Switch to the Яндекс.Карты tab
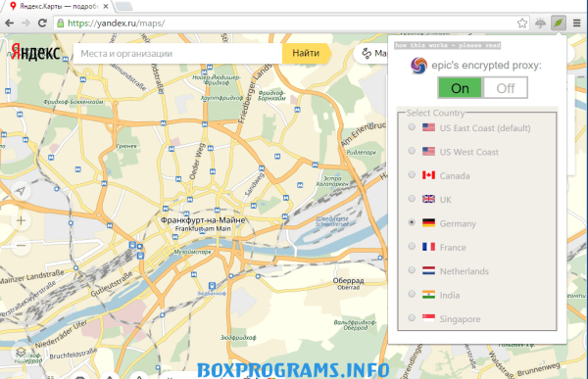 [59, 7]
